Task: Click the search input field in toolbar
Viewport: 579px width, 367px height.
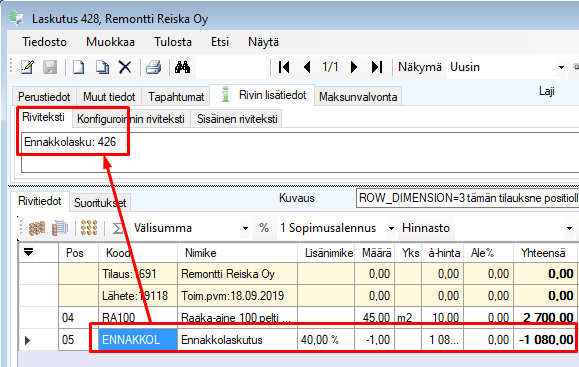Action: tap(231, 67)
